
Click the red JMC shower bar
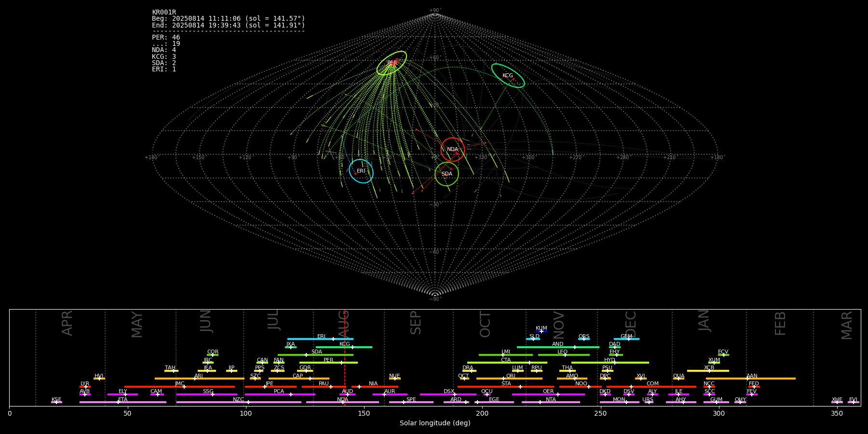[x=179, y=387]
